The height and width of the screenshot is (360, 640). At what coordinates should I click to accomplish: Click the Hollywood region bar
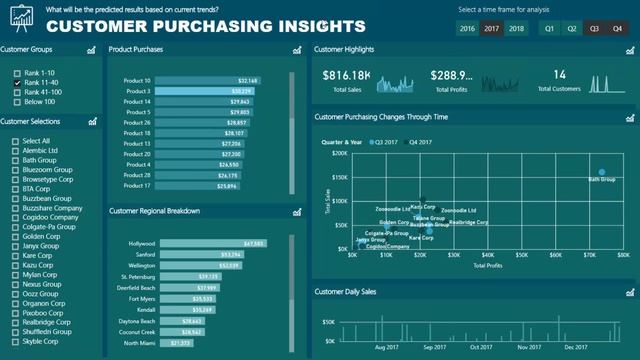point(213,244)
